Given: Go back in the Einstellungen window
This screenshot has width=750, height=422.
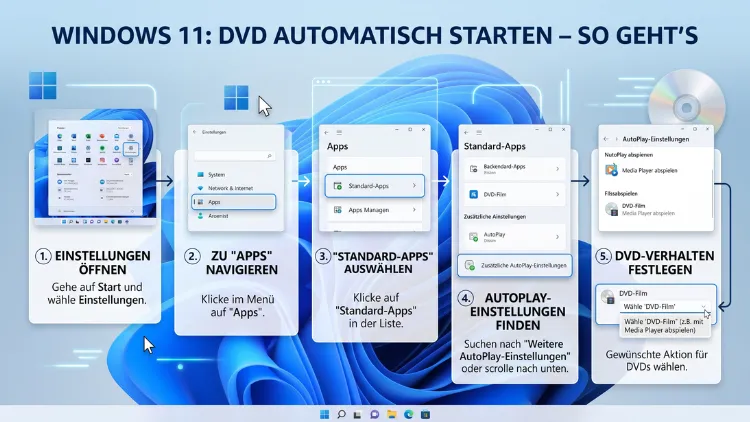Looking at the screenshot, I should (195, 132).
